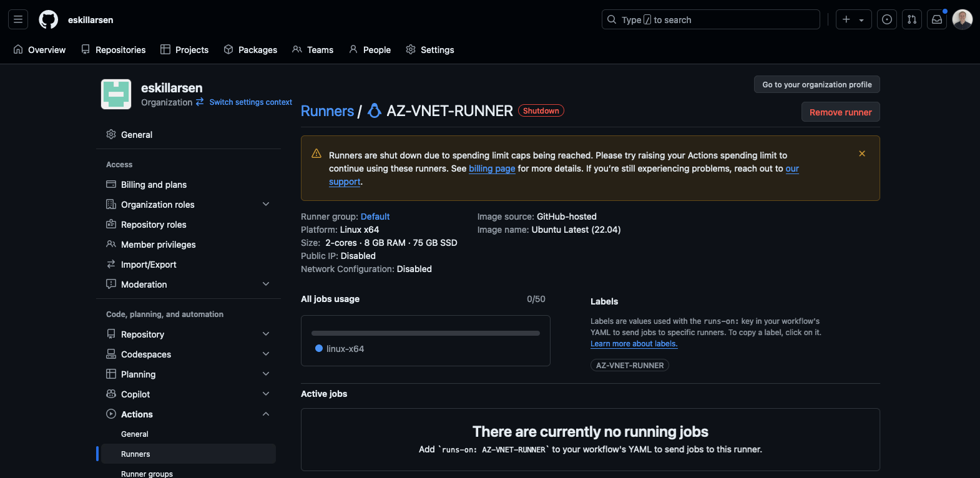
Task: Expand the Repository section chevron
Action: click(x=266, y=334)
